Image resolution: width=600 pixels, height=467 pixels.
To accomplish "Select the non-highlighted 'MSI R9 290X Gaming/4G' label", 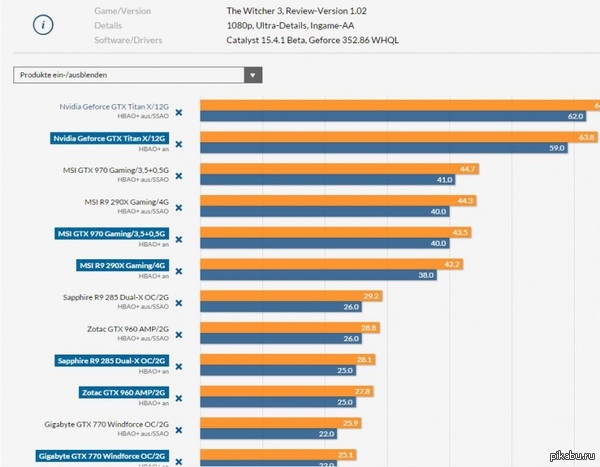I will point(127,202).
